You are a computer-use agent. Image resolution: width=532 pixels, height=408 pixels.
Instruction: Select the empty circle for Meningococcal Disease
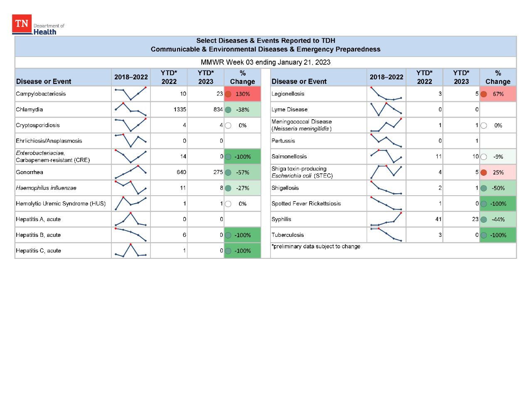click(x=484, y=125)
